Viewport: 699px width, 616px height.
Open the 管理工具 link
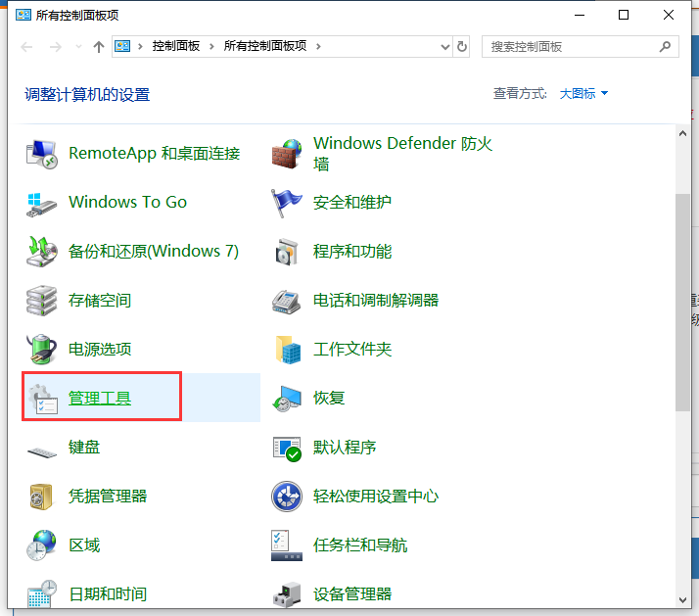pos(100,399)
